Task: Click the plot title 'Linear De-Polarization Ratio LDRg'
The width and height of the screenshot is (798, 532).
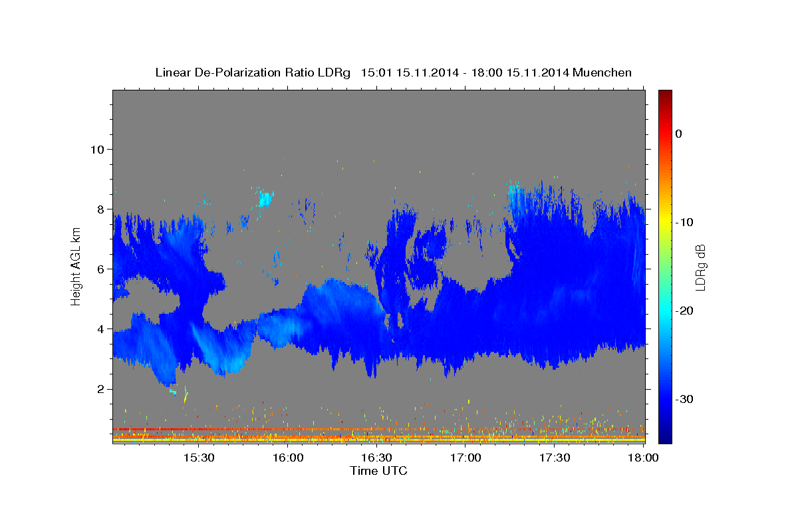Action: [252, 72]
